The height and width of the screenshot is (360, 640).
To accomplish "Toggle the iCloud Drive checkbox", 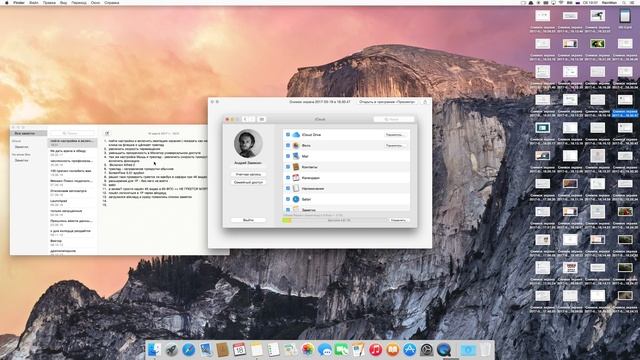I will [x=288, y=134].
